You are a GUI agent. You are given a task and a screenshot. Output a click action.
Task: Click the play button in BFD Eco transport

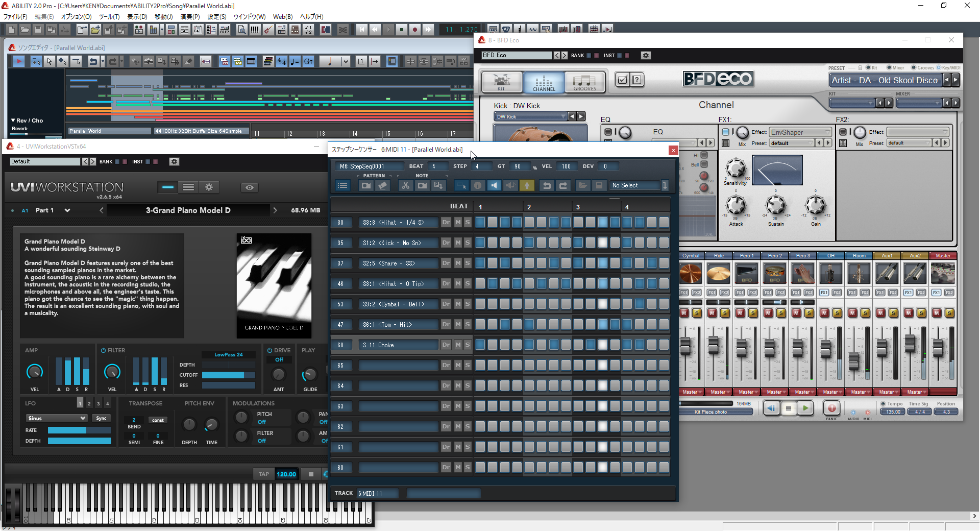805,408
